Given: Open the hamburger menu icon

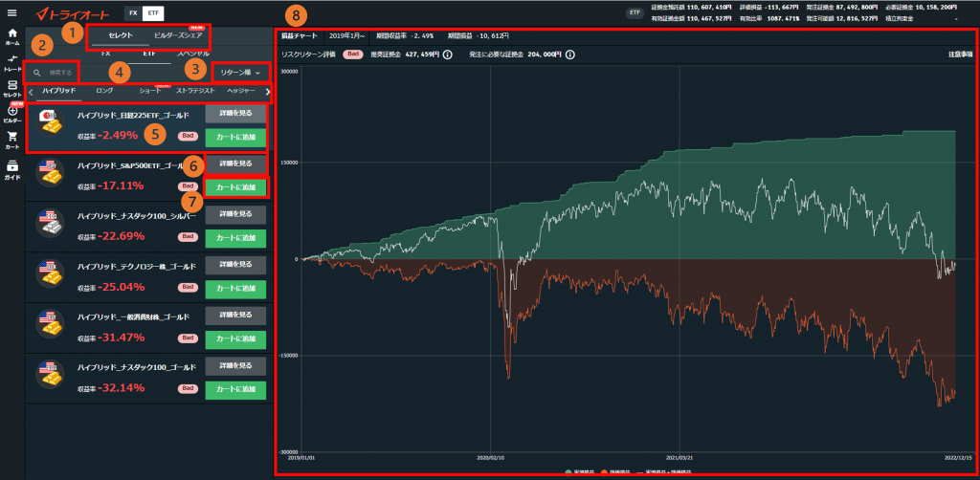Looking at the screenshot, I should [x=11, y=12].
